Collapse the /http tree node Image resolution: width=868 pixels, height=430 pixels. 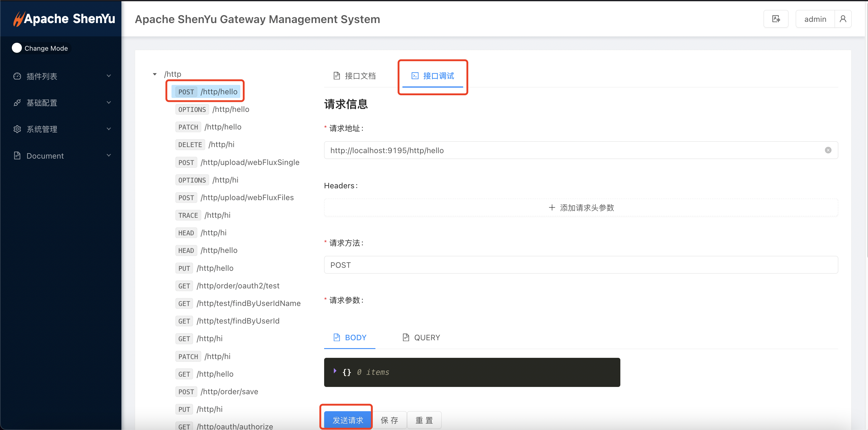tap(155, 74)
